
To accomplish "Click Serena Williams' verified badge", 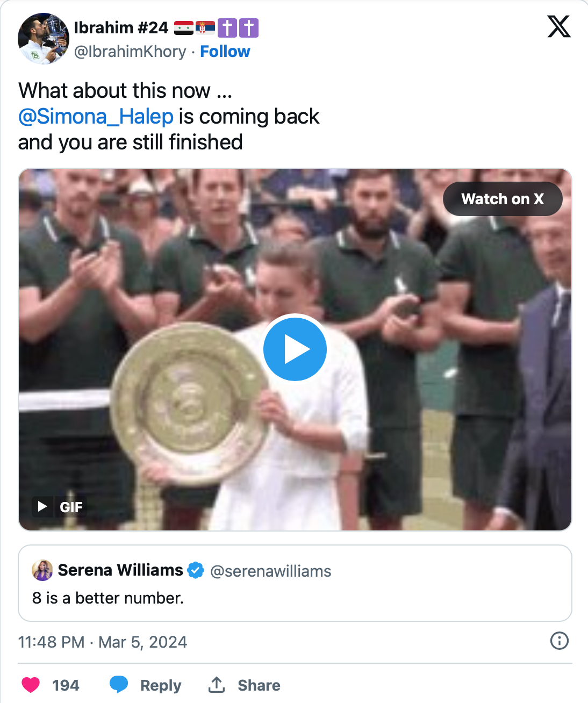I will pyautogui.click(x=196, y=570).
